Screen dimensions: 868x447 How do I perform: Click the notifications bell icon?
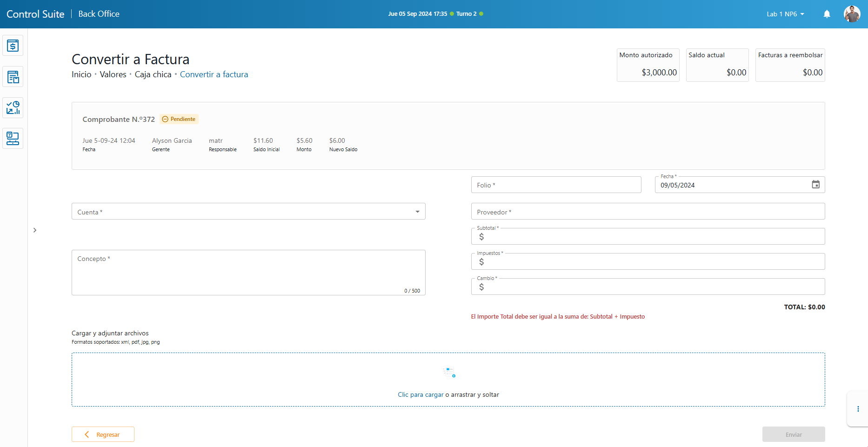(x=827, y=14)
